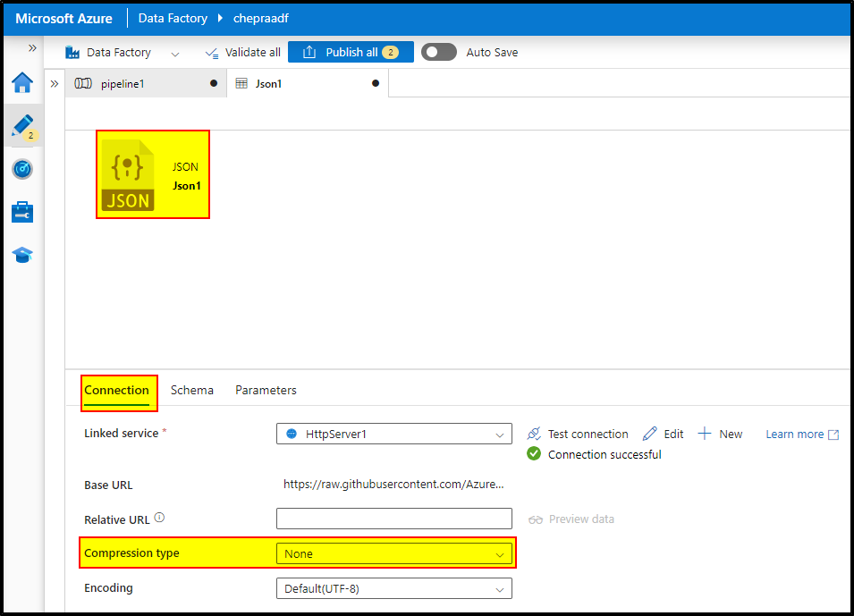
Task: Click the pipeline1 tab pipeline icon
Action: click(x=83, y=83)
